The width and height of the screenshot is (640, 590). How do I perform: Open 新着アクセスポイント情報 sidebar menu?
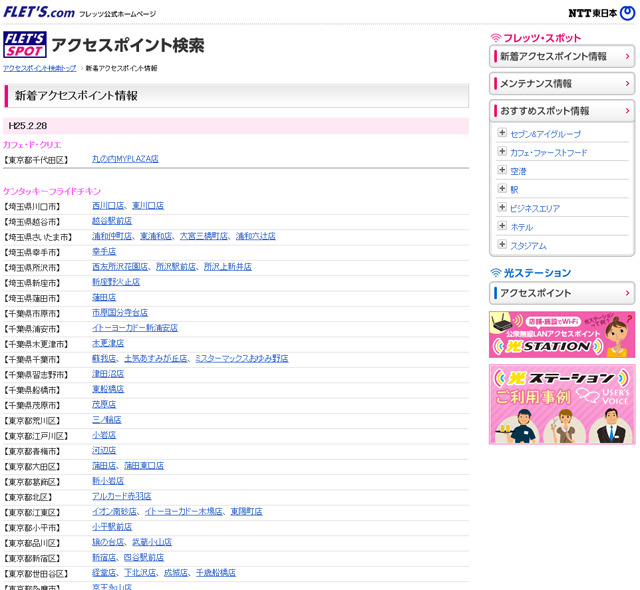click(562, 56)
